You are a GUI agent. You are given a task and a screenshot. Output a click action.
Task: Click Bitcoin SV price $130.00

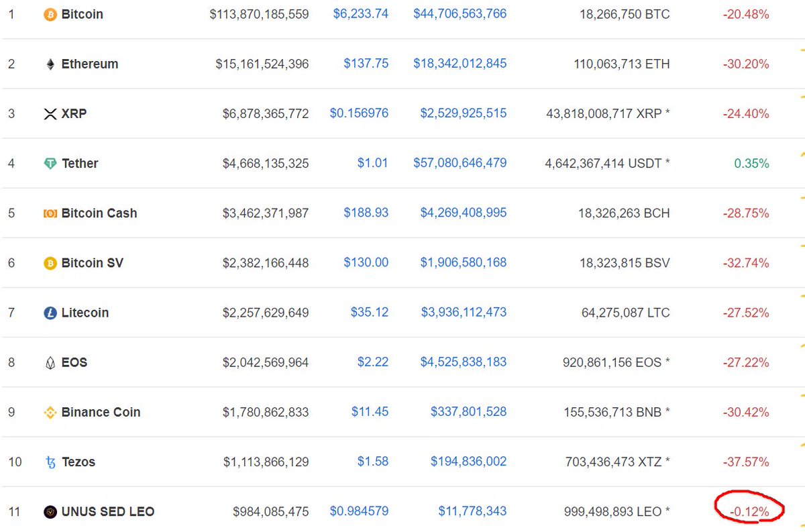pyautogui.click(x=366, y=262)
